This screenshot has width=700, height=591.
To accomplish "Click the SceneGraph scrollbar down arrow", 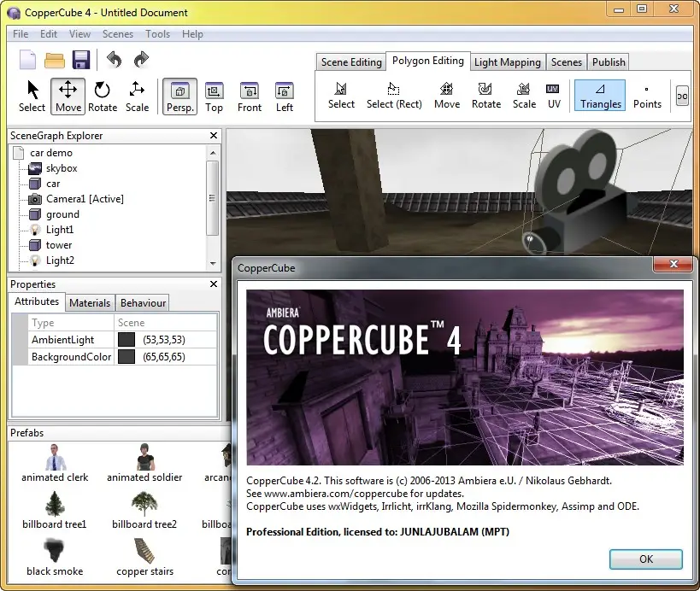I will (x=213, y=264).
